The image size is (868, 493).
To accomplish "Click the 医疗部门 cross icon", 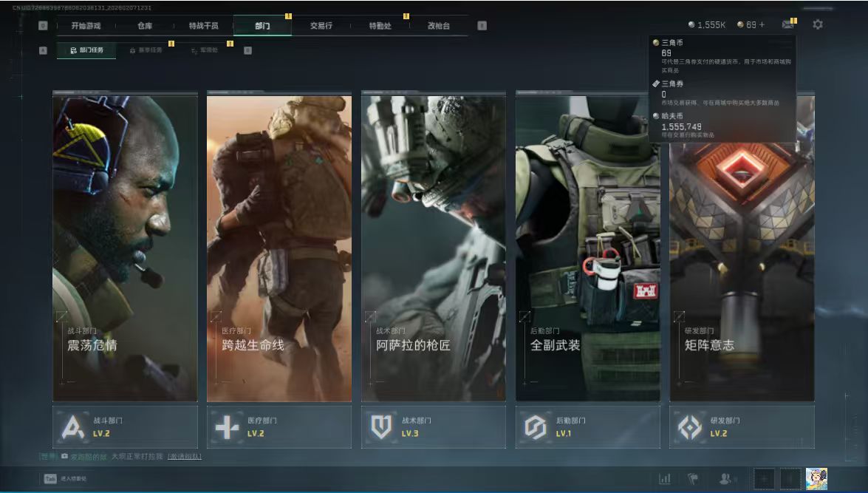I will [x=227, y=427].
